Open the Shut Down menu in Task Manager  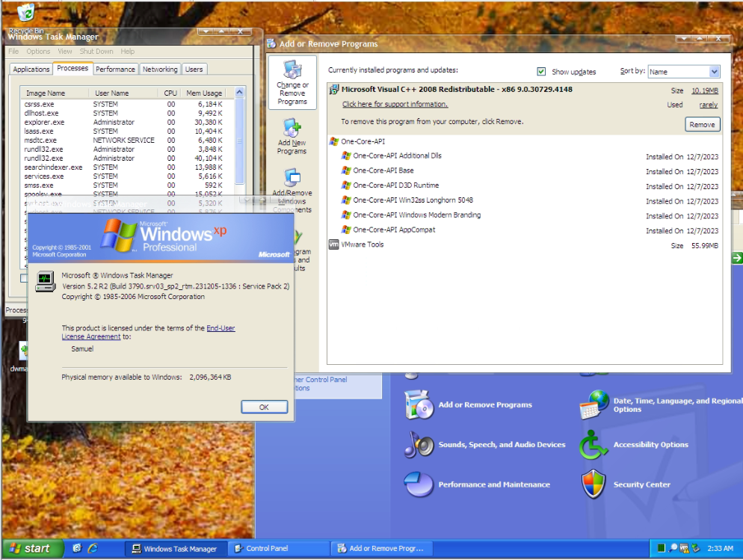coord(96,51)
